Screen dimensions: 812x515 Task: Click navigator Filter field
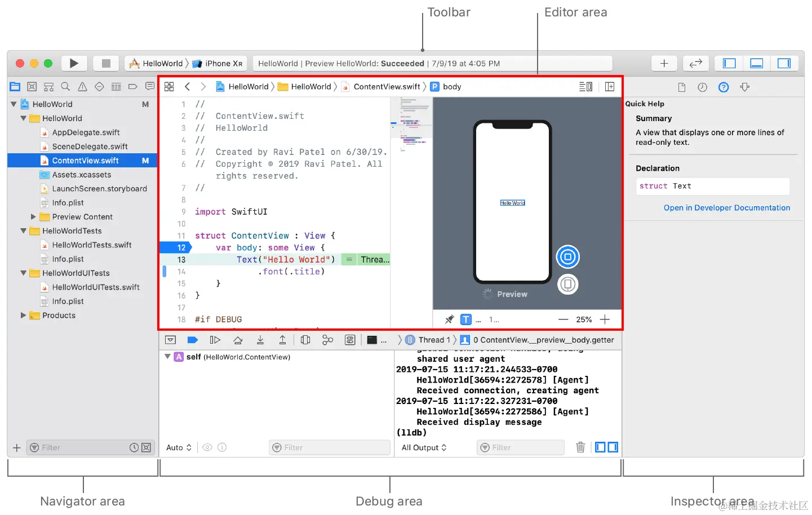click(x=90, y=447)
